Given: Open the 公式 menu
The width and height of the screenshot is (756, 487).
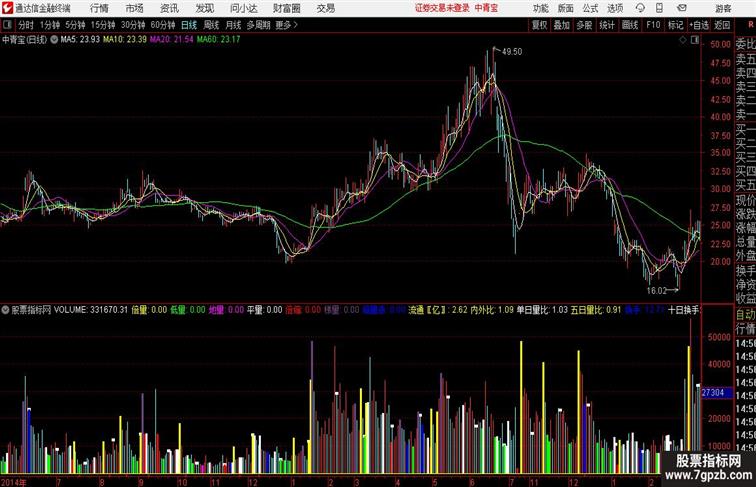Looking at the screenshot, I should pos(590,9).
